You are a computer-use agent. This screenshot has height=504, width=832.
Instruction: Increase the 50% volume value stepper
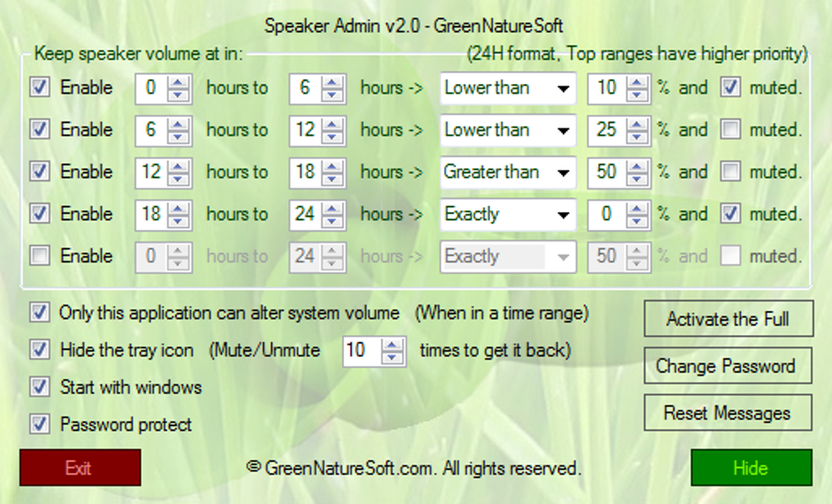(x=637, y=166)
